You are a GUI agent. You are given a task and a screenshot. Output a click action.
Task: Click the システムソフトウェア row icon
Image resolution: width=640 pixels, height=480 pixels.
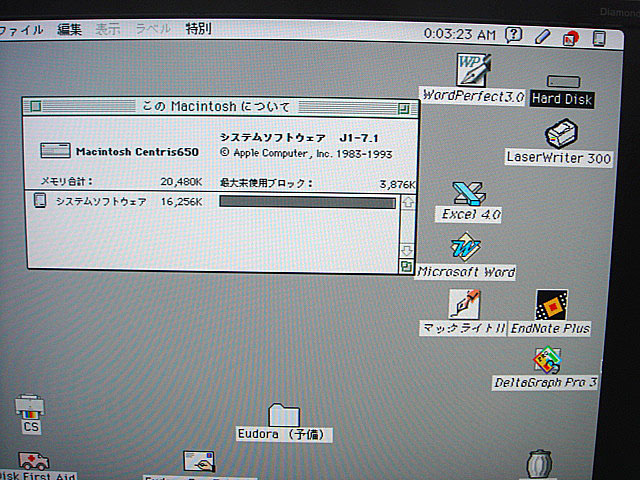click(40, 200)
